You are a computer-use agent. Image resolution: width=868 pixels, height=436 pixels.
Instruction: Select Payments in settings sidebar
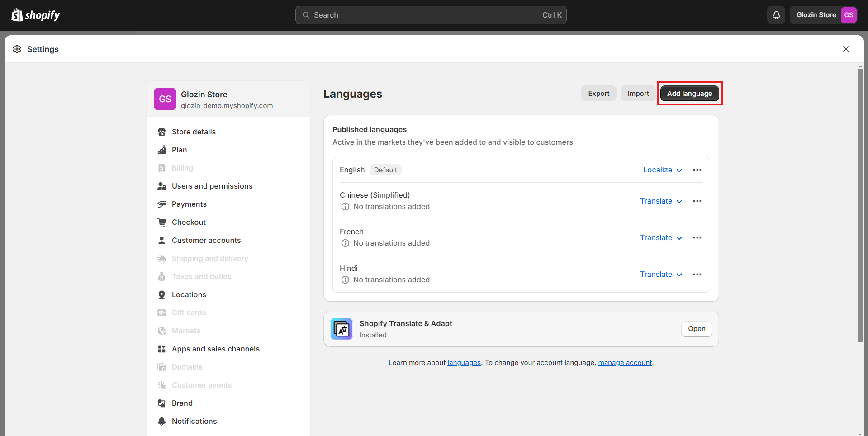[x=189, y=204]
